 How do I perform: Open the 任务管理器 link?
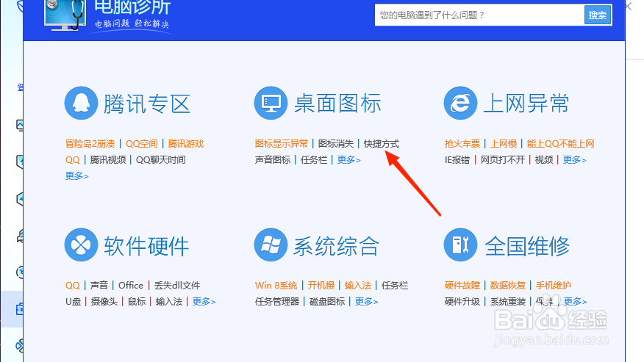(277, 301)
